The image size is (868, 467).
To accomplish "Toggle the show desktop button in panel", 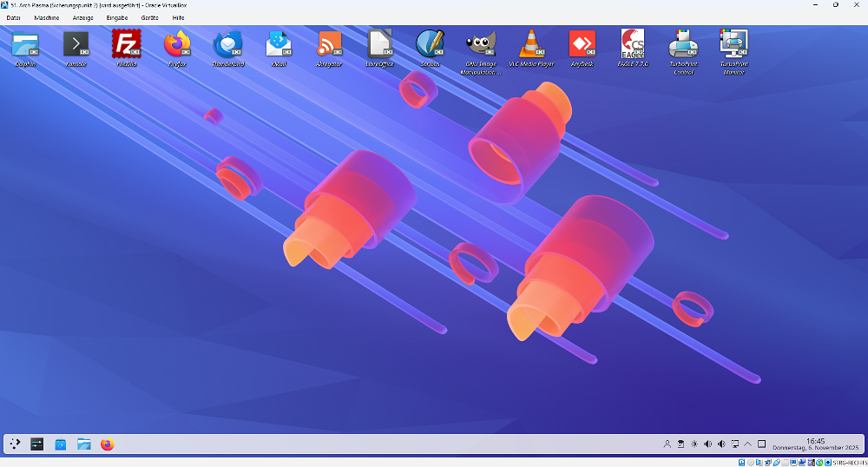I will pos(761,444).
